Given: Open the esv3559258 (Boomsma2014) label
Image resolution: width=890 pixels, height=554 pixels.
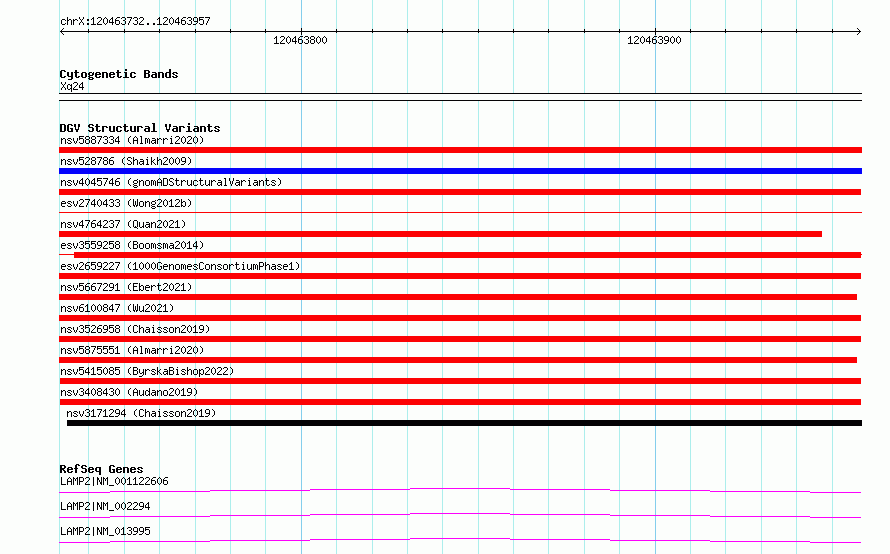Looking at the screenshot, I should point(132,245).
